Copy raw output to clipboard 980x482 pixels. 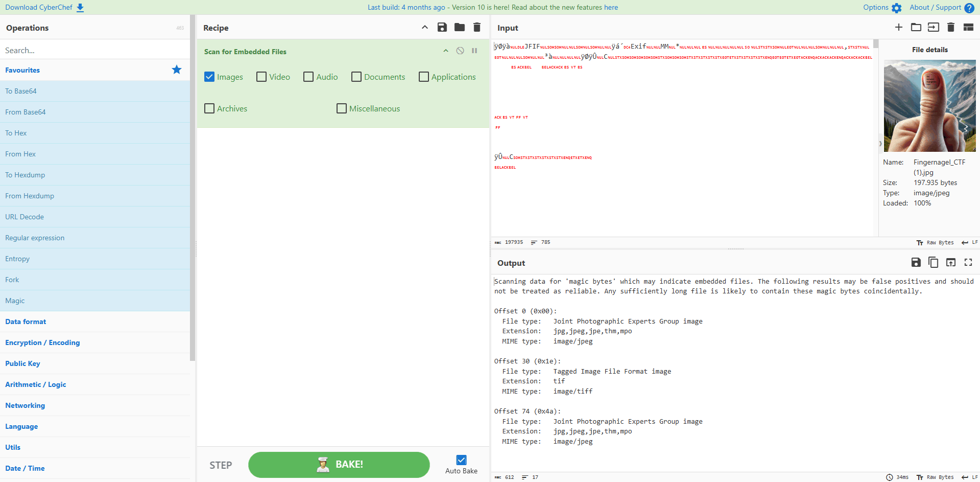tap(933, 262)
